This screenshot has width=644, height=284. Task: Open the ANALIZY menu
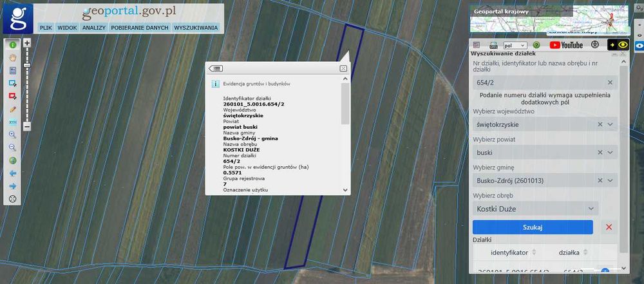point(94,28)
